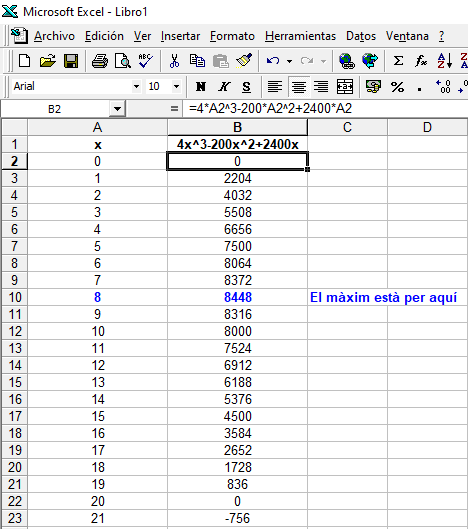Click the AutoSum sigma icon

point(398,61)
